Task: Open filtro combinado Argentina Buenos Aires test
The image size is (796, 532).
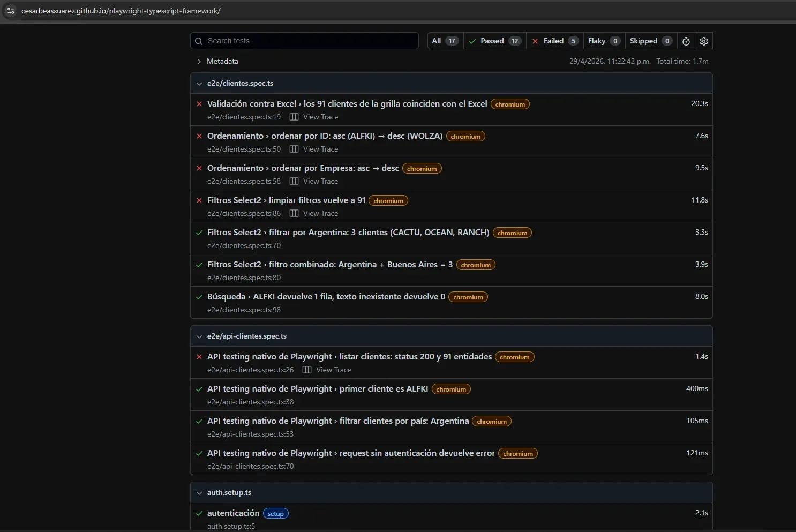Action: 330,265
